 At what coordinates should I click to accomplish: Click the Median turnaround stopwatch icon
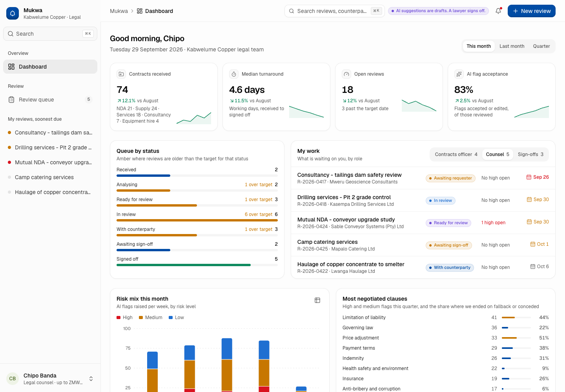(x=234, y=74)
